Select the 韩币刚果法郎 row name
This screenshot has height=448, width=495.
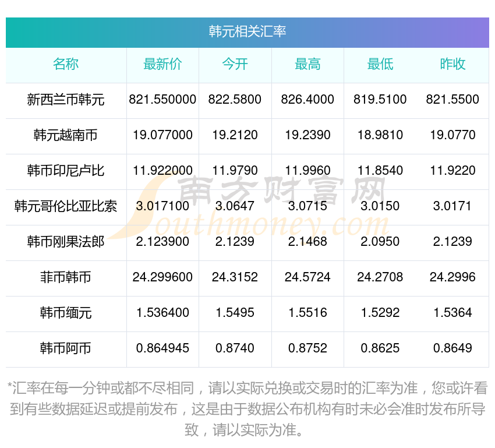[x=66, y=242]
